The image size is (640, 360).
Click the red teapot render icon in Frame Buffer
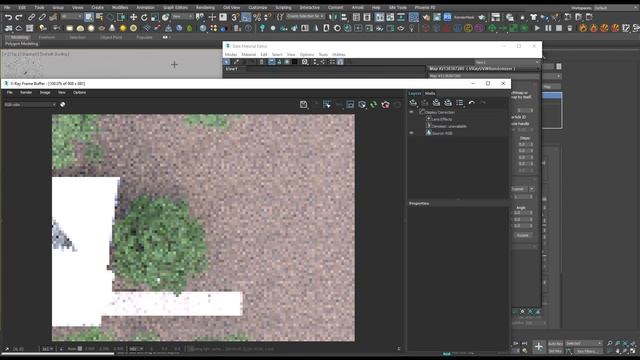click(385, 104)
